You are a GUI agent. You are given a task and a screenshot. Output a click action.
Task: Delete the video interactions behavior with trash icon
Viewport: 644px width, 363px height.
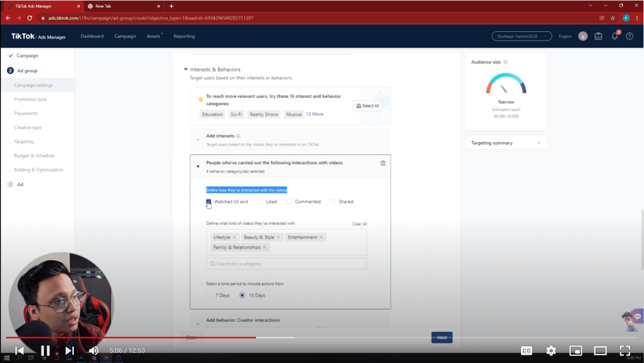pos(383,163)
